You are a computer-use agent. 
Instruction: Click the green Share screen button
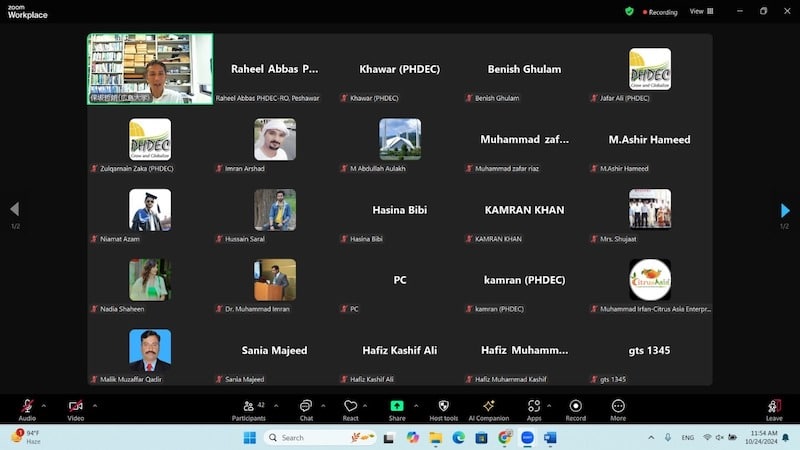coord(397,408)
